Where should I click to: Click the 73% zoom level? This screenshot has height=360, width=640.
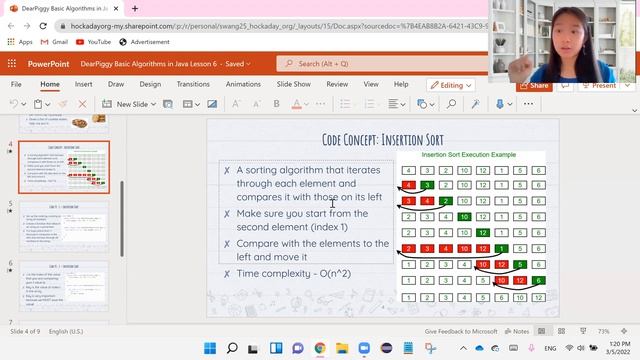(x=604, y=331)
